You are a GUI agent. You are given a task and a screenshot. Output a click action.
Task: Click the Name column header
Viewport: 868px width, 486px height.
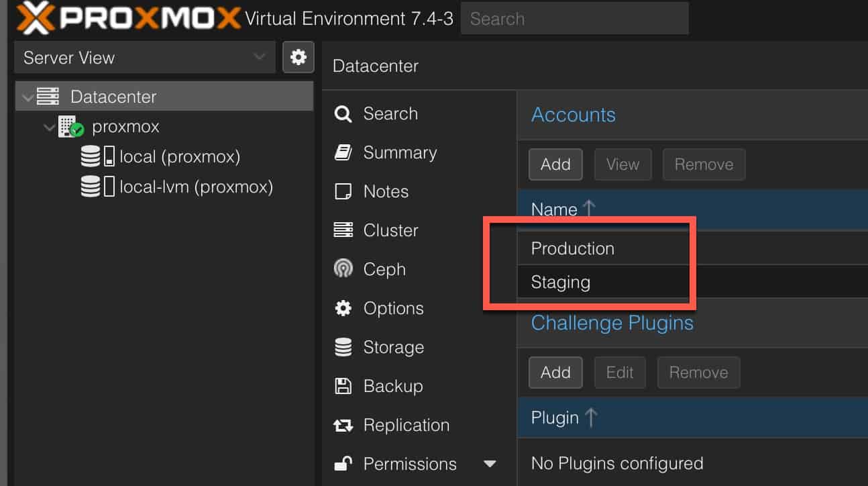692,209
